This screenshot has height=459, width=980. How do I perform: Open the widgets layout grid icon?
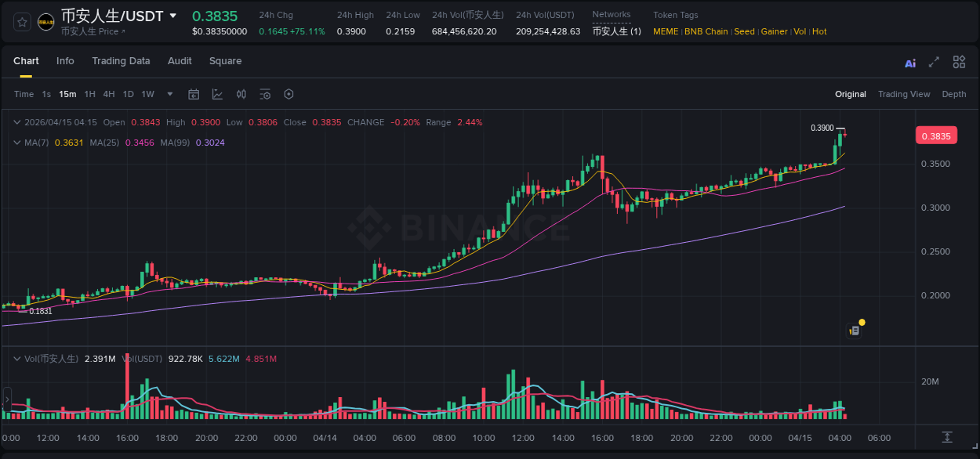tap(959, 62)
